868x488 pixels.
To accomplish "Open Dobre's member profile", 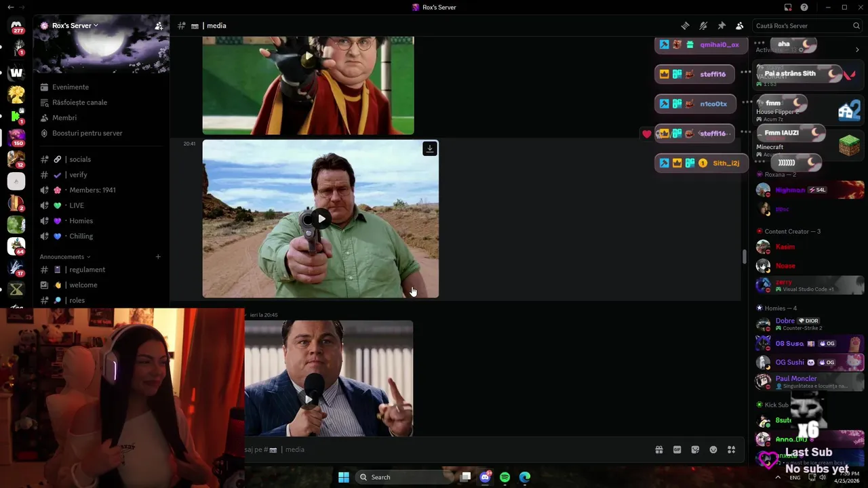I will (809, 324).
